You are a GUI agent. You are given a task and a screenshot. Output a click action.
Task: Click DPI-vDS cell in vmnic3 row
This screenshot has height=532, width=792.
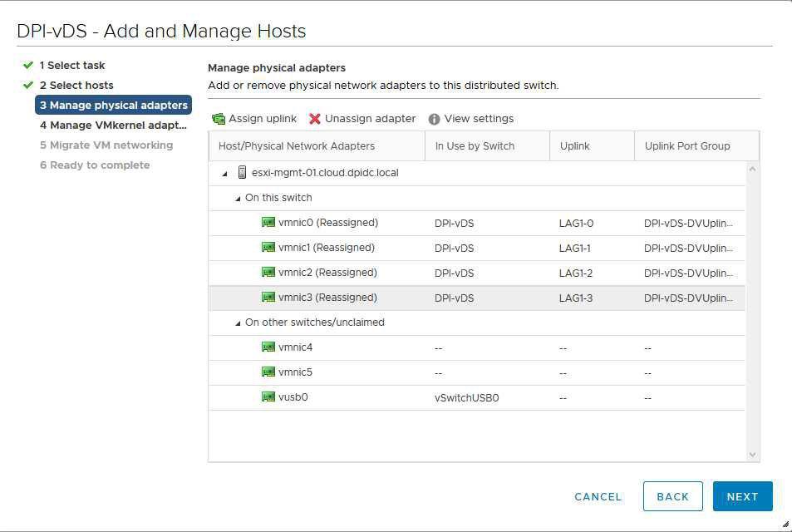coord(454,298)
